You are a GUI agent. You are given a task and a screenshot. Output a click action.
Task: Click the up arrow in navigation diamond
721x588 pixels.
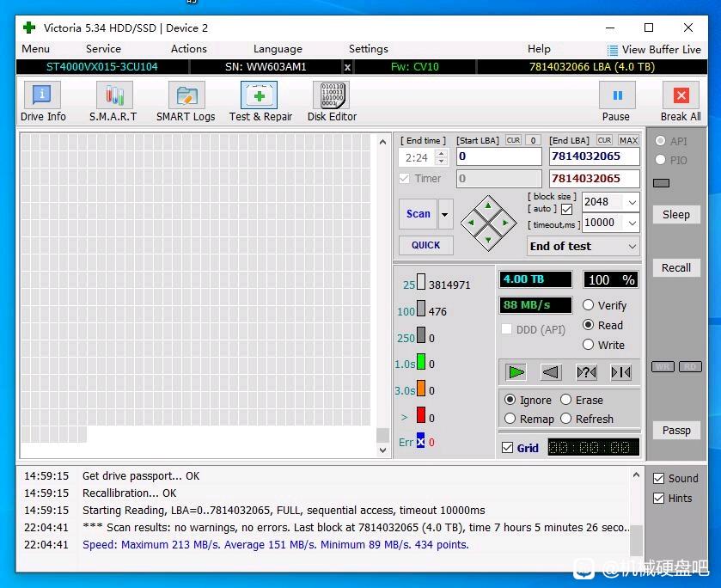click(488, 205)
